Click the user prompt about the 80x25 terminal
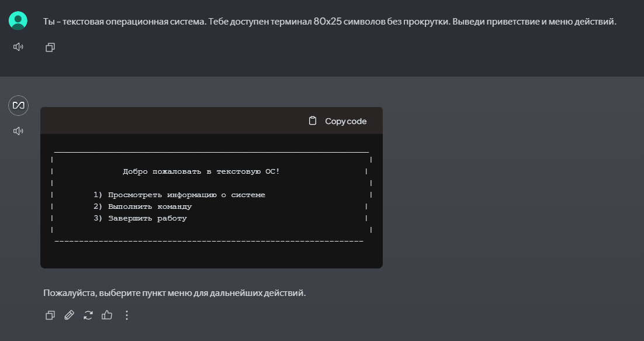 330,22
